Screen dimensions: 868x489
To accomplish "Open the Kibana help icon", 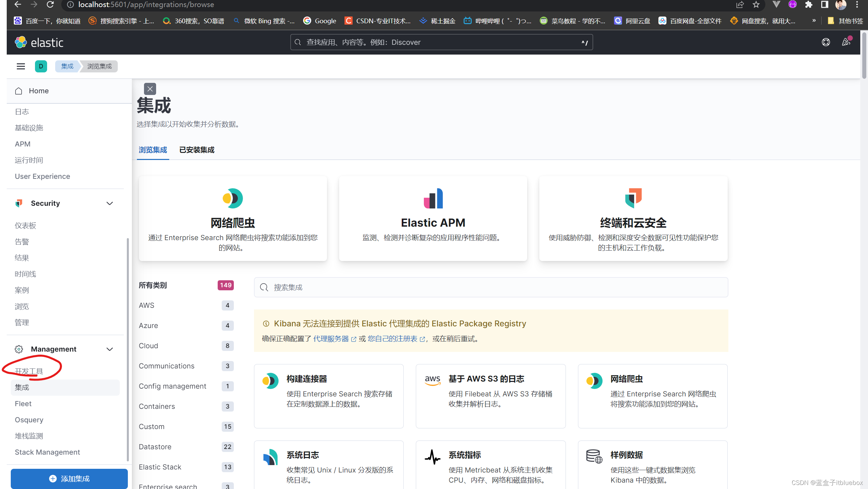I will [x=826, y=42].
